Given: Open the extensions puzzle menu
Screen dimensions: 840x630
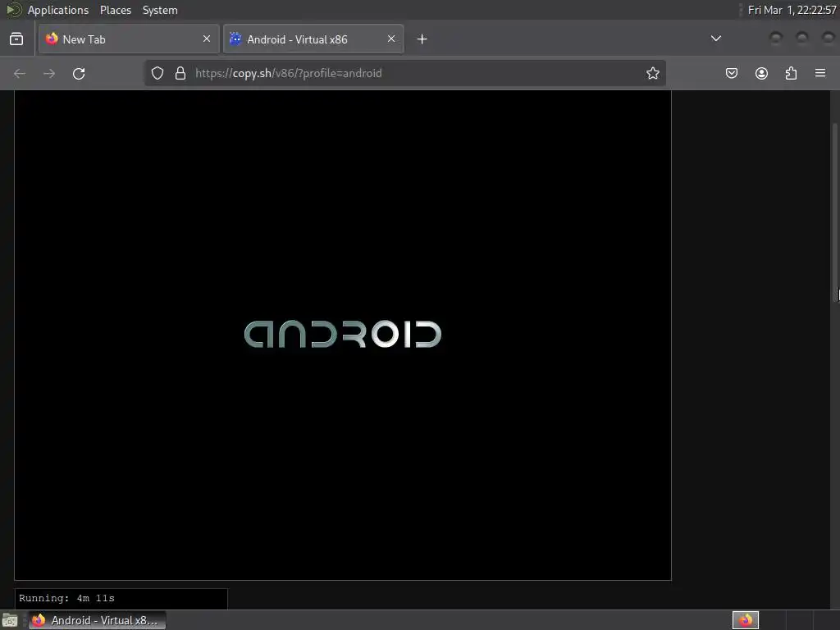Looking at the screenshot, I should click(x=791, y=73).
